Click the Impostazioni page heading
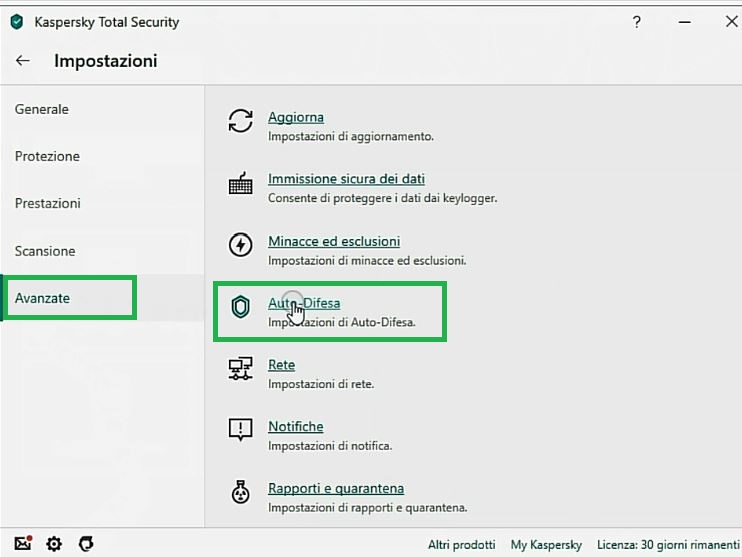This screenshot has width=742, height=557. click(x=106, y=61)
